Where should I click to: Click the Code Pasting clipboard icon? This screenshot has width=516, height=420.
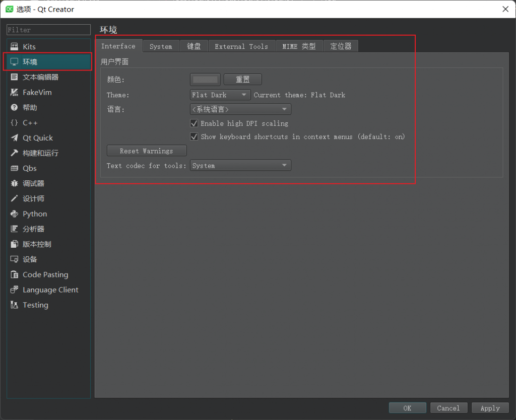(x=14, y=274)
